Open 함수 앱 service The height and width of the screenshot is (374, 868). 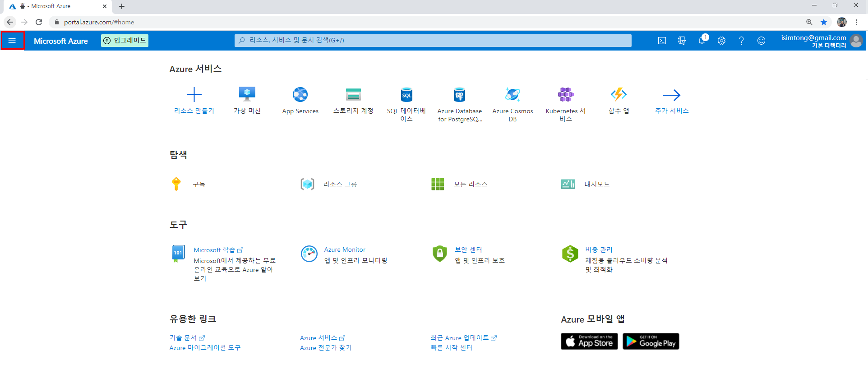point(619,101)
